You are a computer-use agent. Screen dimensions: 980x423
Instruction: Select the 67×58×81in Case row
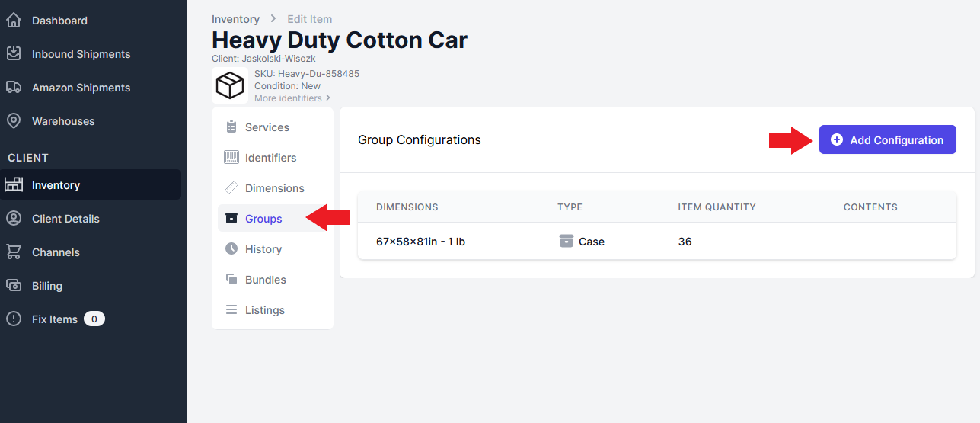656,242
